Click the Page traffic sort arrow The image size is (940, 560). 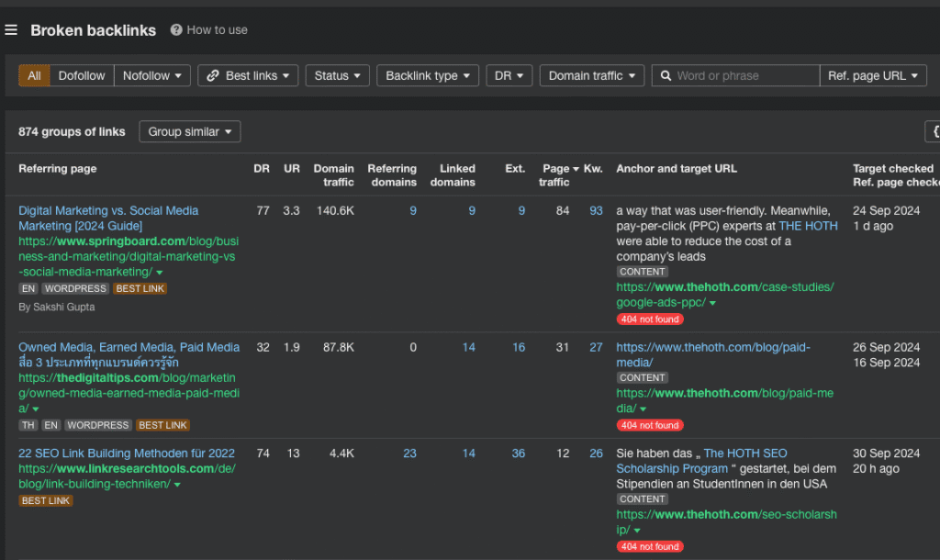(x=576, y=169)
